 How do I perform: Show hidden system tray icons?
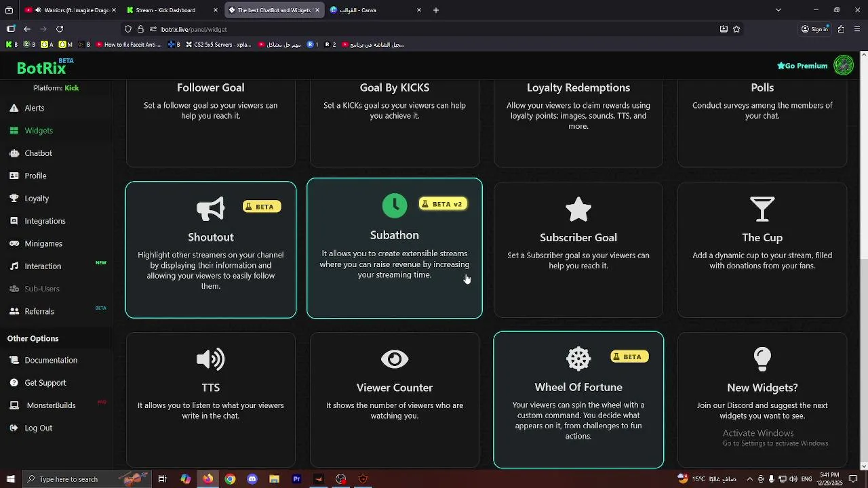point(749,479)
